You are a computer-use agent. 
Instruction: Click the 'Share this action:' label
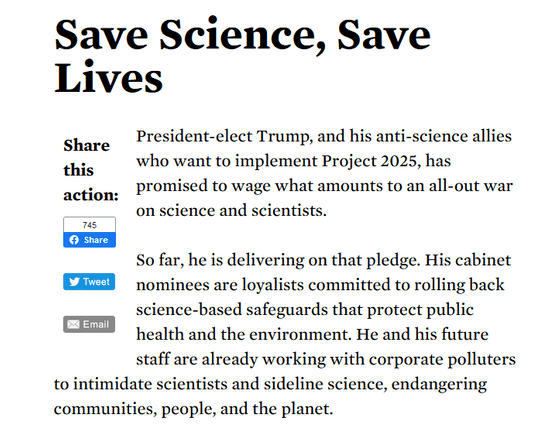[x=91, y=170]
